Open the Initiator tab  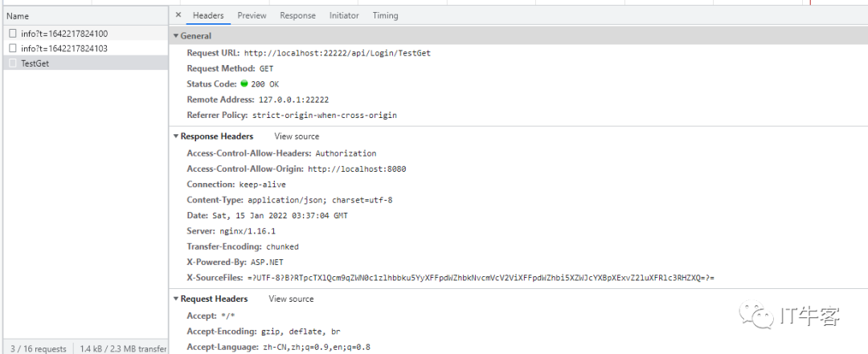tap(344, 15)
